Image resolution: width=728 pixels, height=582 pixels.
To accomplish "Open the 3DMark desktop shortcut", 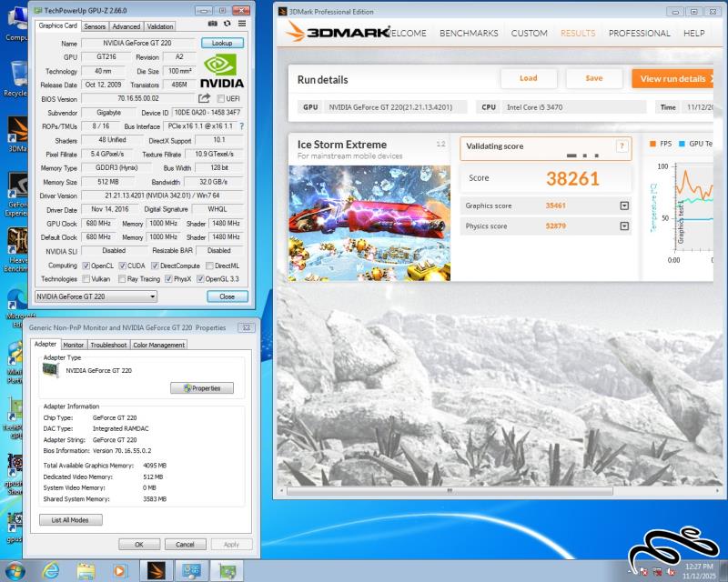I will pyautogui.click(x=17, y=132).
